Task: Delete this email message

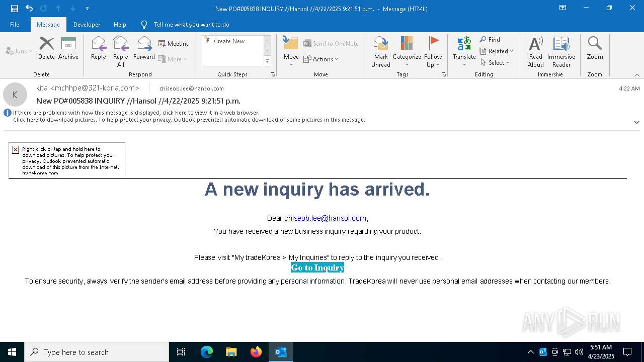Action: 46,48
